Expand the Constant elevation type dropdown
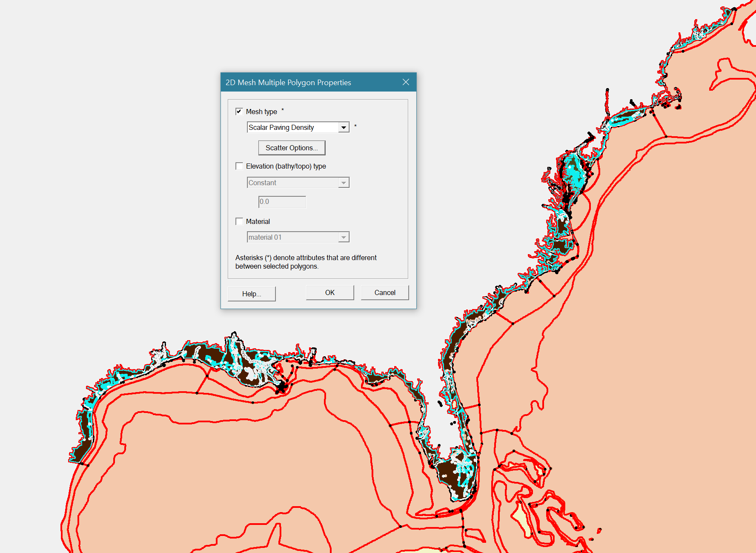The width and height of the screenshot is (756, 553). pyautogui.click(x=344, y=183)
